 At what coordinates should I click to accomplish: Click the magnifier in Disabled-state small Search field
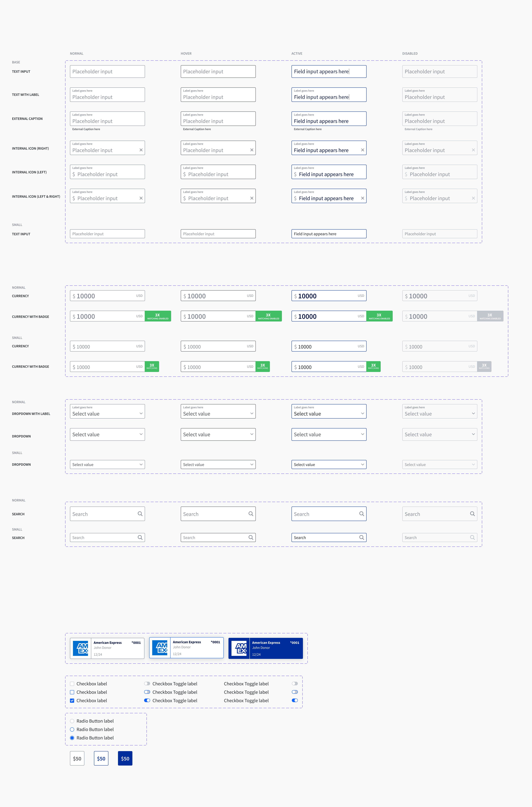click(x=472, y=537)
